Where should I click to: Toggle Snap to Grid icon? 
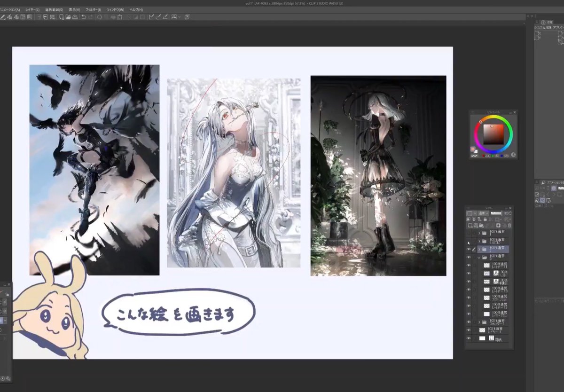(165, 17)
